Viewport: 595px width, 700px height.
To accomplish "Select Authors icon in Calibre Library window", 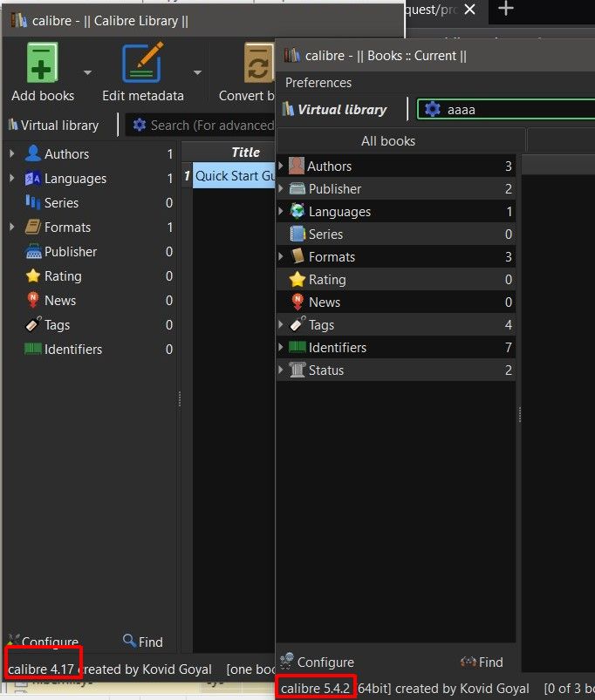I will pos(32,153).
